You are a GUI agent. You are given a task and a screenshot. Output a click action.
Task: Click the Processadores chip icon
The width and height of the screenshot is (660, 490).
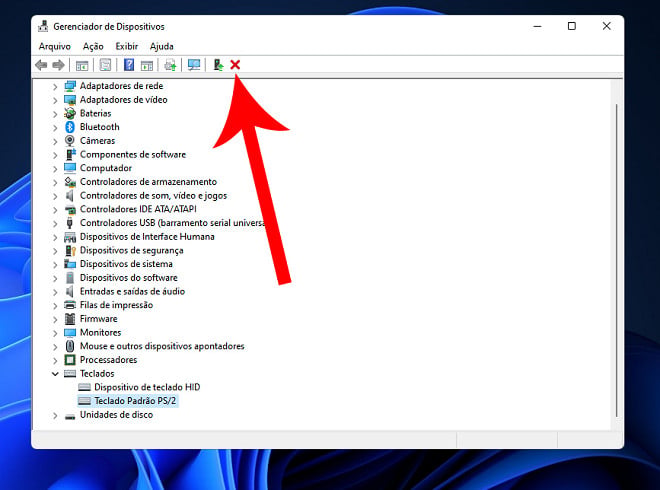[x=70, y=360]
